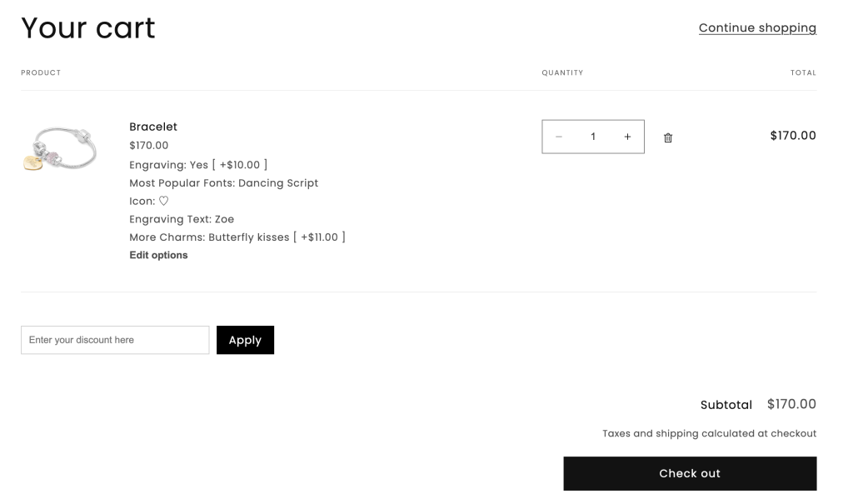This screenshot has height=504, width=853.
Task: Click the QUANTITY column header
Action: point(562,72)
